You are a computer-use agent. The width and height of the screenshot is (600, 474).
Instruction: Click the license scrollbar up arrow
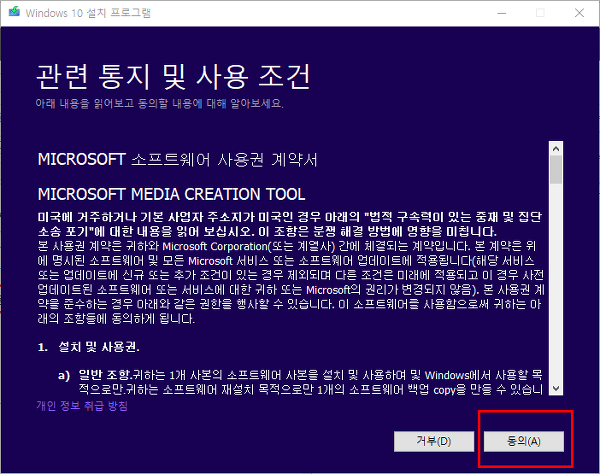(556, 148)
